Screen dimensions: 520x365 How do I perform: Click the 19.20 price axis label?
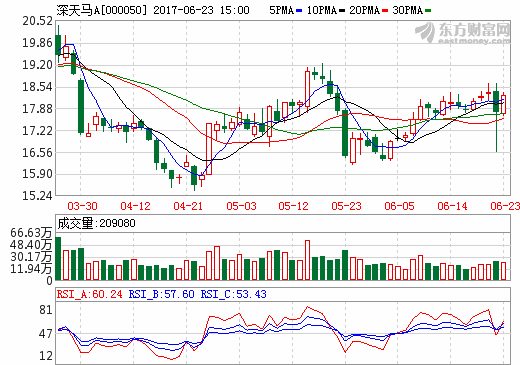pos(37,65)
